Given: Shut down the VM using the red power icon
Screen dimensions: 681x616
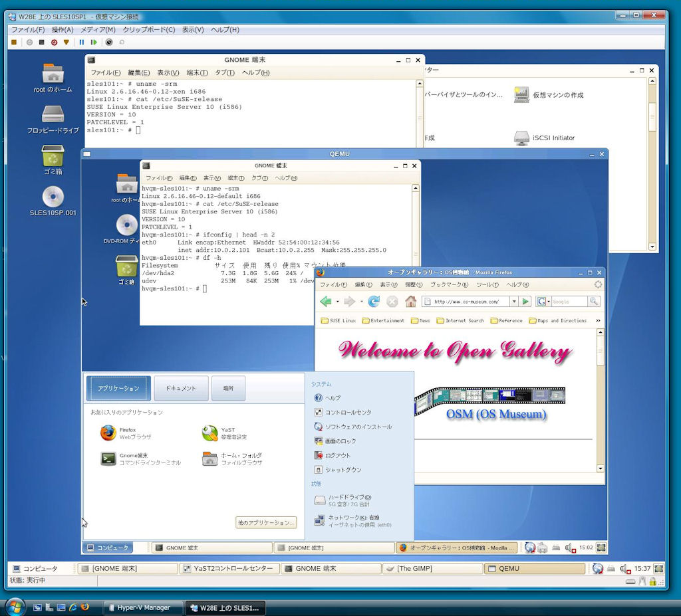Looking at the screenshot, I should 54,42.
